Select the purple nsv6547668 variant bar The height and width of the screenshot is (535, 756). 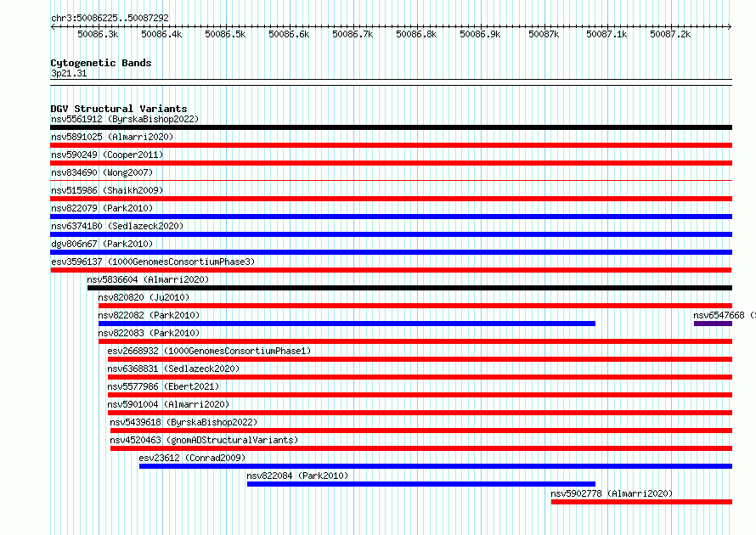click(x=713, y=324)
